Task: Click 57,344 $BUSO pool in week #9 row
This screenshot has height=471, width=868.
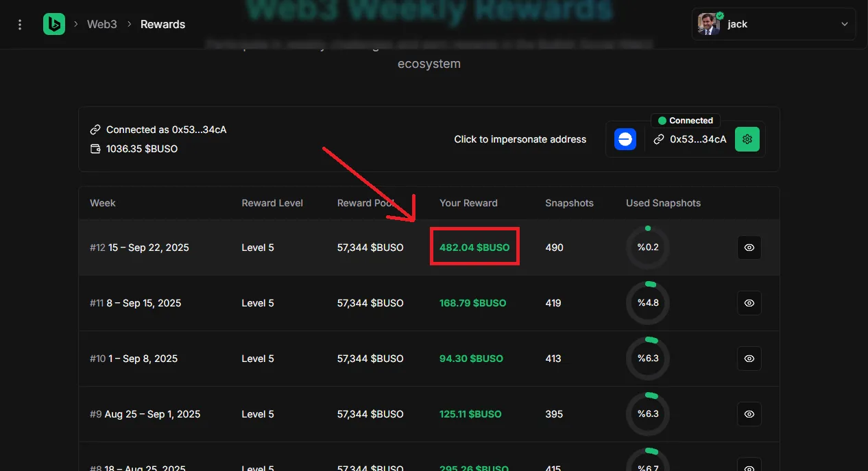Action: pos(370,414)
